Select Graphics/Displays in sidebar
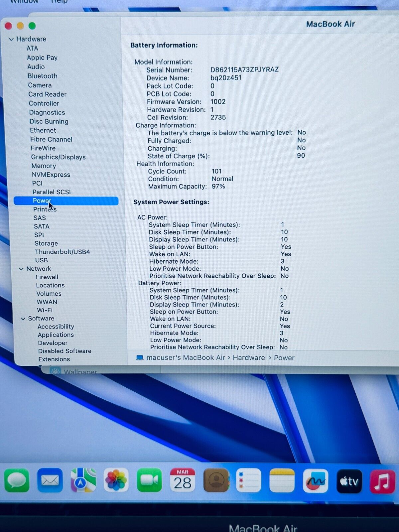Screen dimensions: 399x532 (x=58, y=157)
